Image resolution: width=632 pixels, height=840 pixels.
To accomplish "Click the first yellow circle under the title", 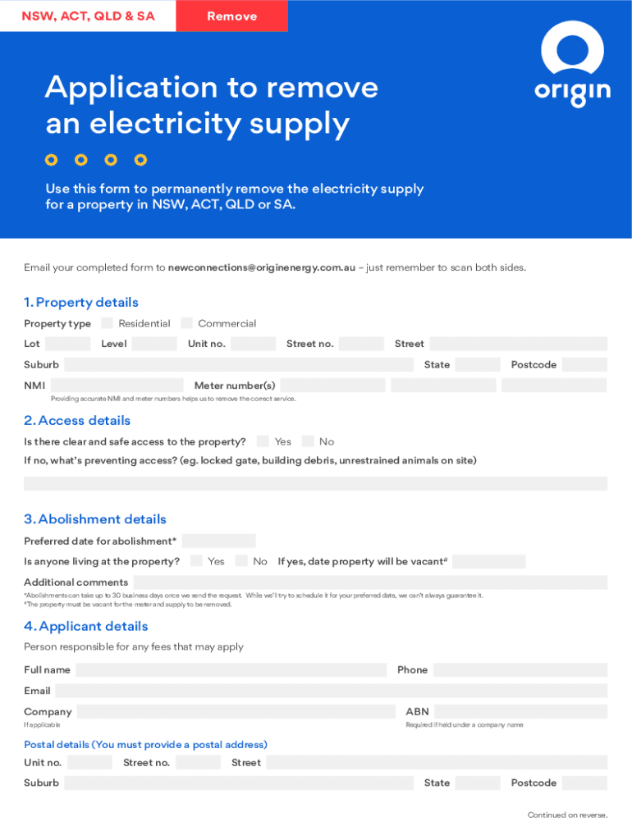I will [x=52, y=160].
